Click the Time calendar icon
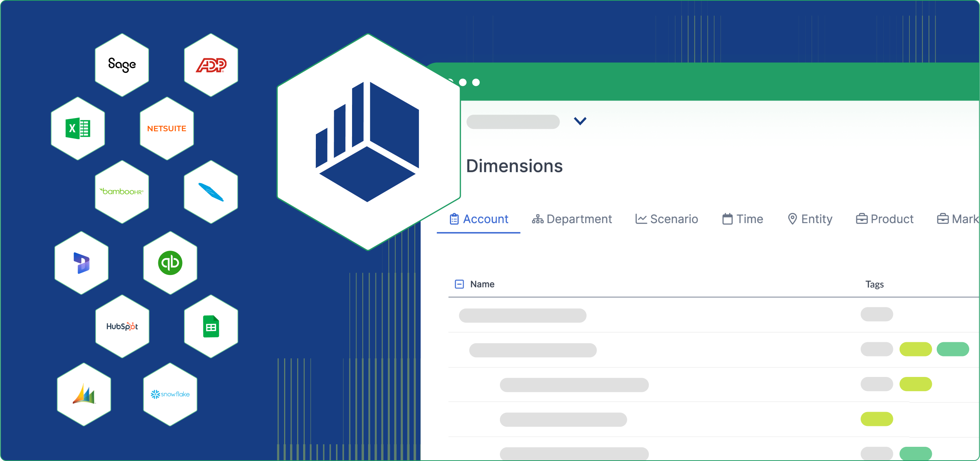This screenshot has height=461, width=980. [727, 219]
